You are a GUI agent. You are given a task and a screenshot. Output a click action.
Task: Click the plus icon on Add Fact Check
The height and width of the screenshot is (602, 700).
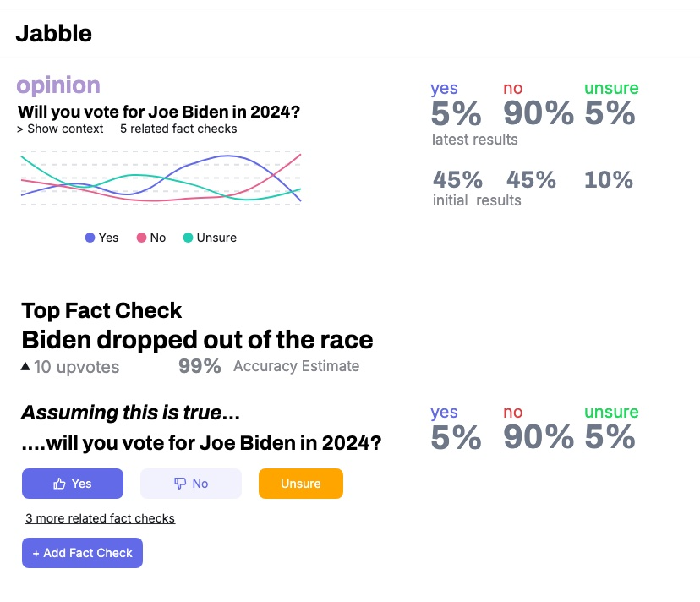(x=36, y=552)
